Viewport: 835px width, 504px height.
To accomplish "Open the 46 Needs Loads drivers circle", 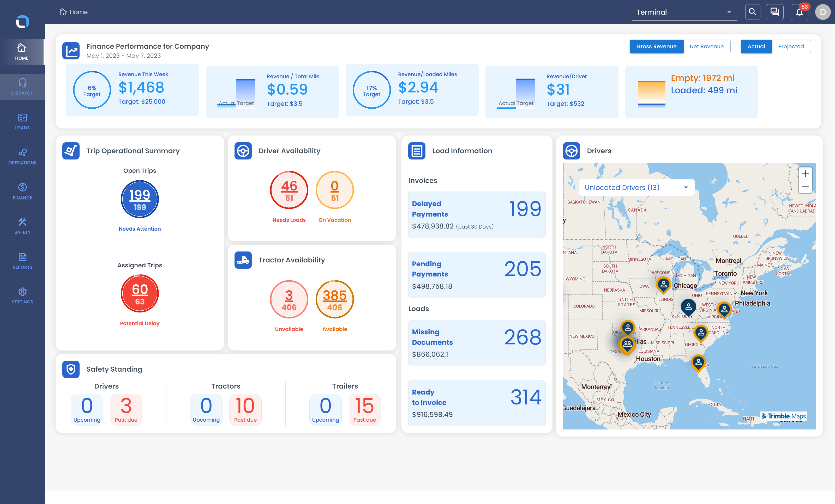I will [x=289, y=190].
